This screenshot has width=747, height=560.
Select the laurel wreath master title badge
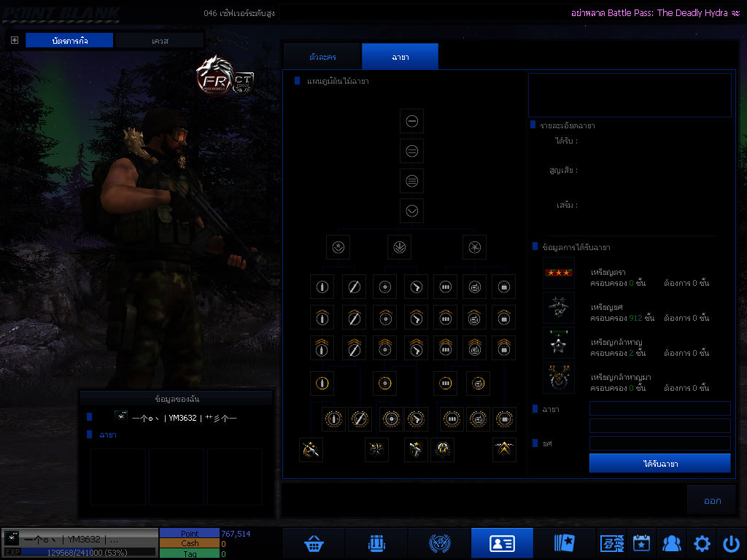pos(442,449)
